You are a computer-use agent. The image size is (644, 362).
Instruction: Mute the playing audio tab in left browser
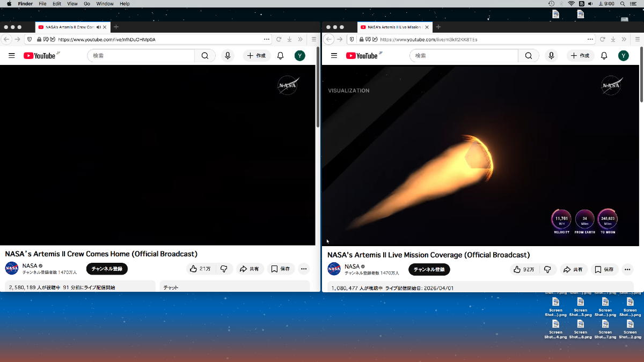click(99, 27)
